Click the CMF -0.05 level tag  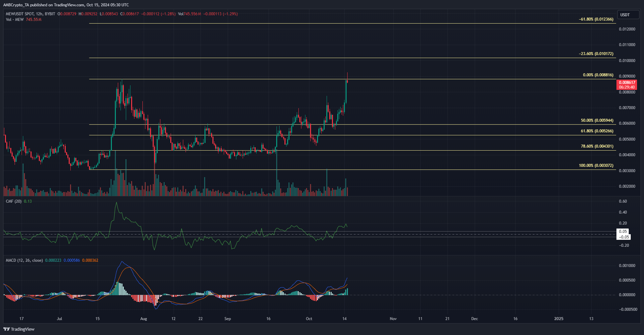[x=623, y=237]
